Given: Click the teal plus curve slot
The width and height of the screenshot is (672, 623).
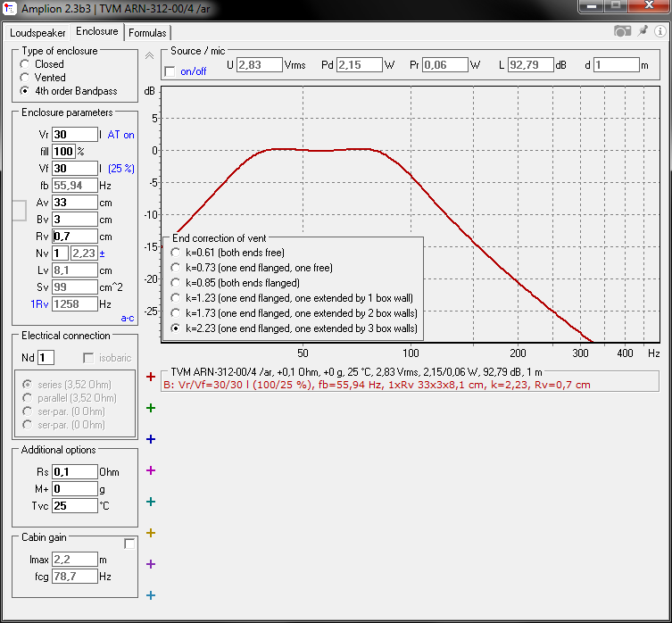Looking at the screenshot, I should (151, 502).
